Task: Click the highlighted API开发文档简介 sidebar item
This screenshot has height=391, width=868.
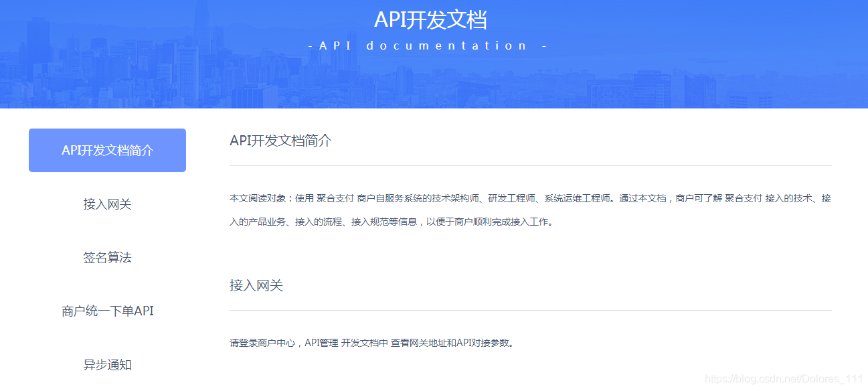Action: point(106,150)
